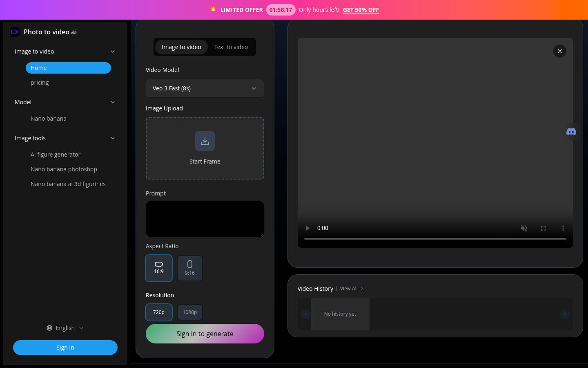Click into the Prompt text box
The width and height of the screenshot is (588, 368).
[205, 219]
